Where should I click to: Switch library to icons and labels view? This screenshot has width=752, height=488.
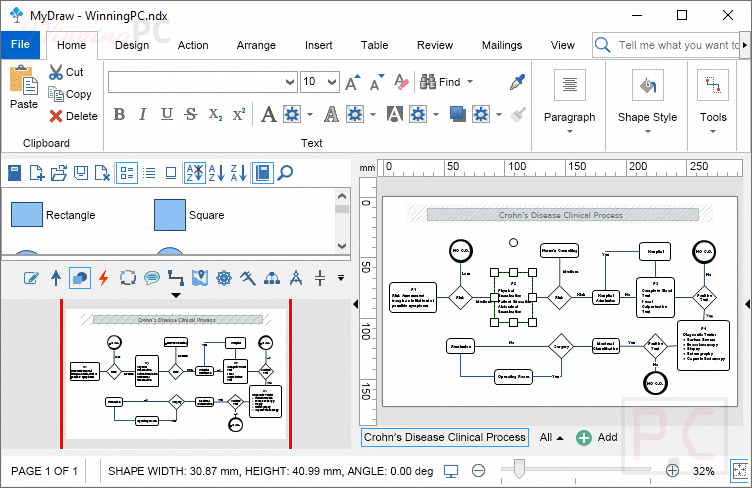click(127, 173)
